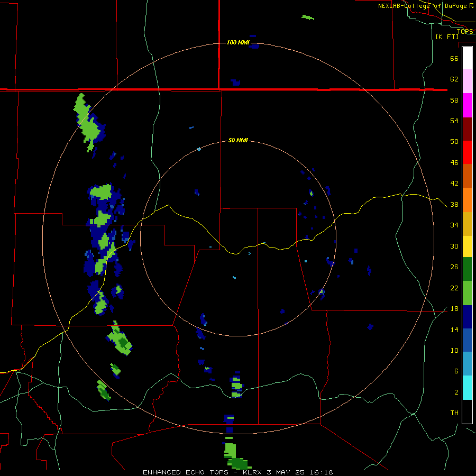Viewport: 476px width, 476px height.
Task: Click the cyan legend band near 2
Action: [467, 388]
